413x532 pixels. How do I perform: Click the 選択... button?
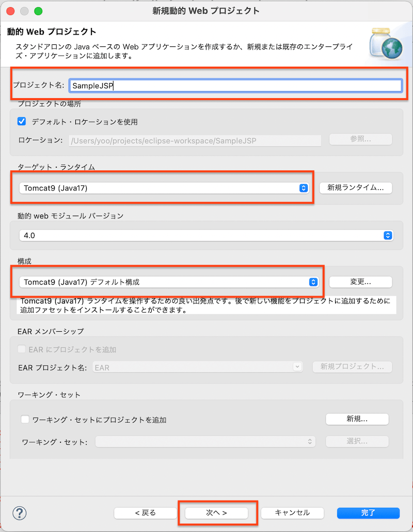357,441
